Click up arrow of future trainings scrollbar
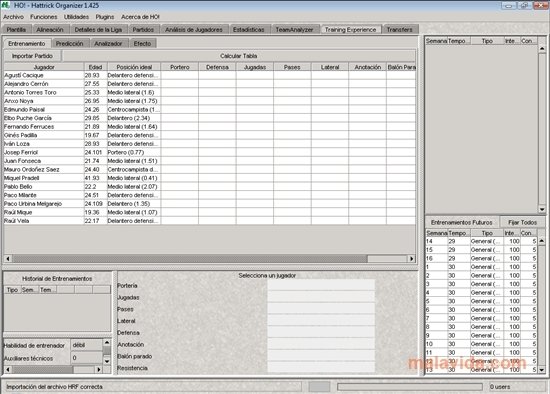Screen dimensions: 550x394 point(542,241)
